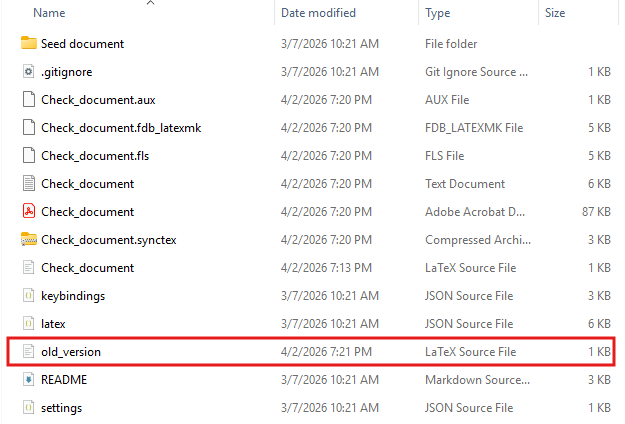Select 'Check_document.fls' file name
The width and height of the screenshot is (625, 424).
click(95, 156)
